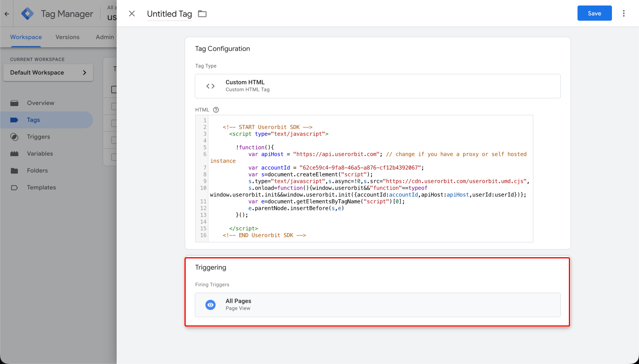Close the Untitled Tag editor panel
639x364 pixels.
coord(132,14)
